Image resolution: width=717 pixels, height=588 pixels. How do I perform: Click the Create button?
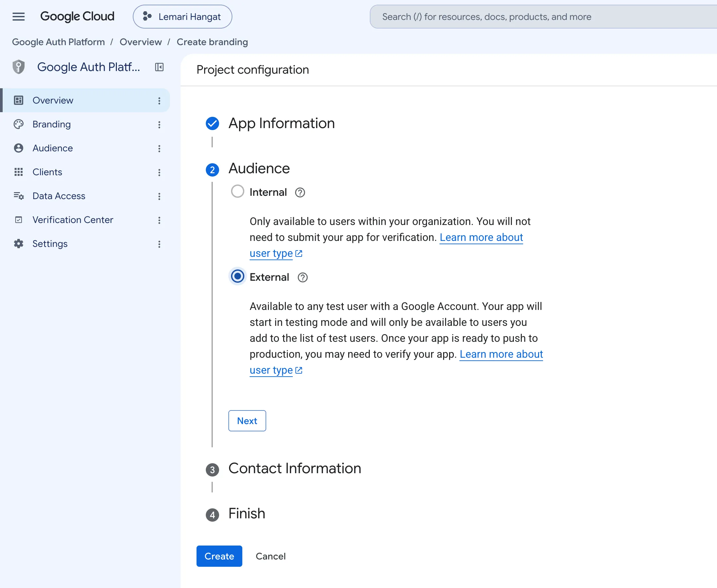(x=219, y=556)
